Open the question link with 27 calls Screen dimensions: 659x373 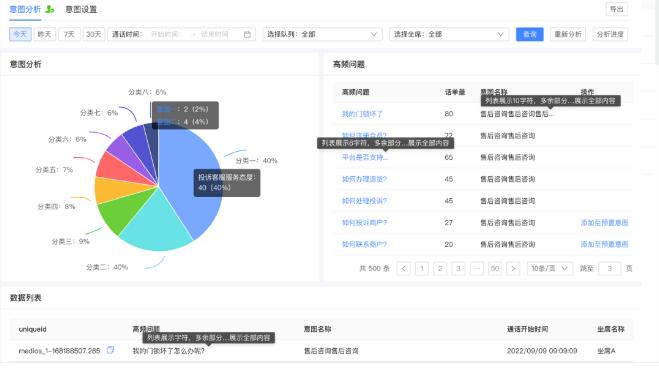(364, 223)
